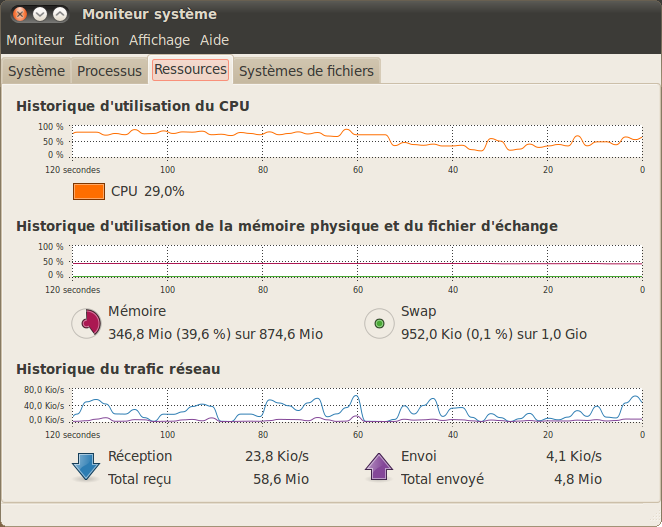The image size is (662, 527).
Task: Switch to Systèmes de fichiers tab
Action: (x=306, y=71)
